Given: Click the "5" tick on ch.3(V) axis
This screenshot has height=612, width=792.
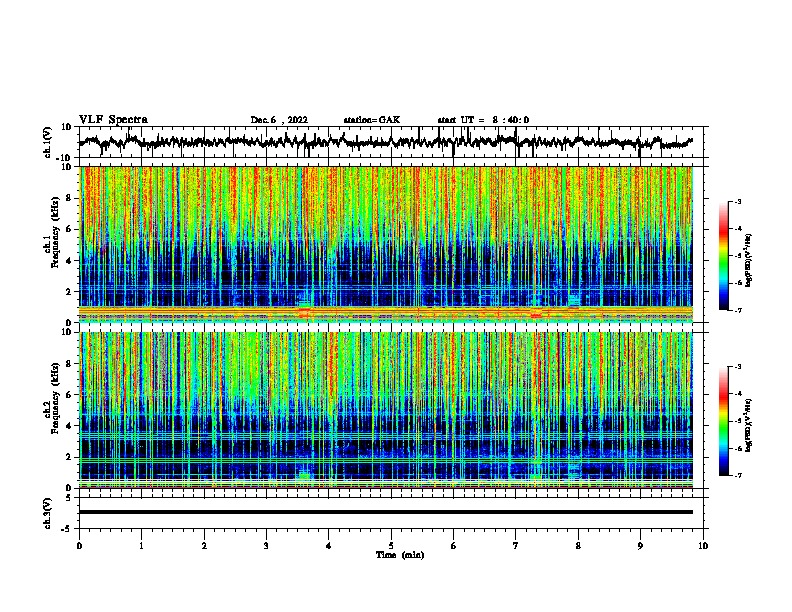Looking at the screenshot, I should pos(69,497).
